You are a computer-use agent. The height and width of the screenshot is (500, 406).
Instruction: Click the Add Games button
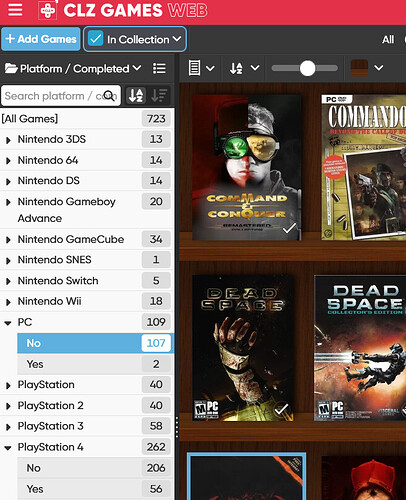click(41, 39)
